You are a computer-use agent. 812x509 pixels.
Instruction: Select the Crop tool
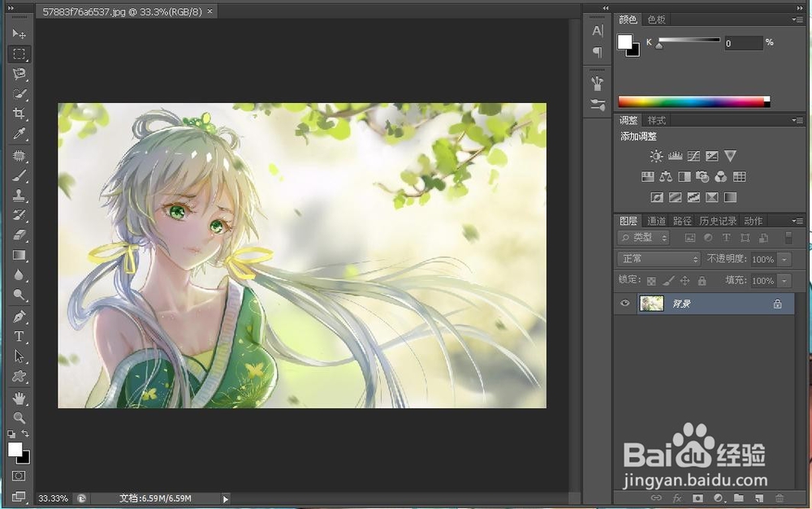(19, 114)
